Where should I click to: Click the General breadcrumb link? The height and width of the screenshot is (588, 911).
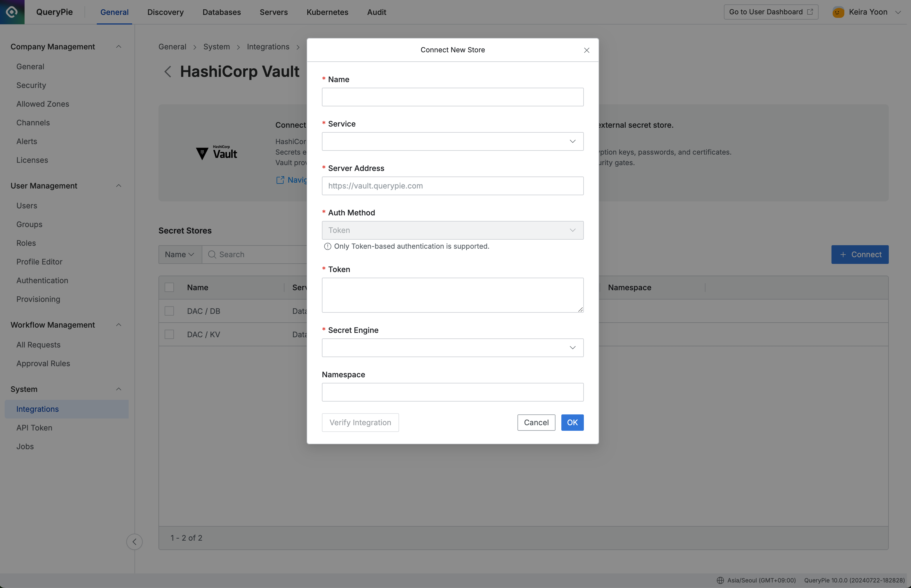click(172, 46)
